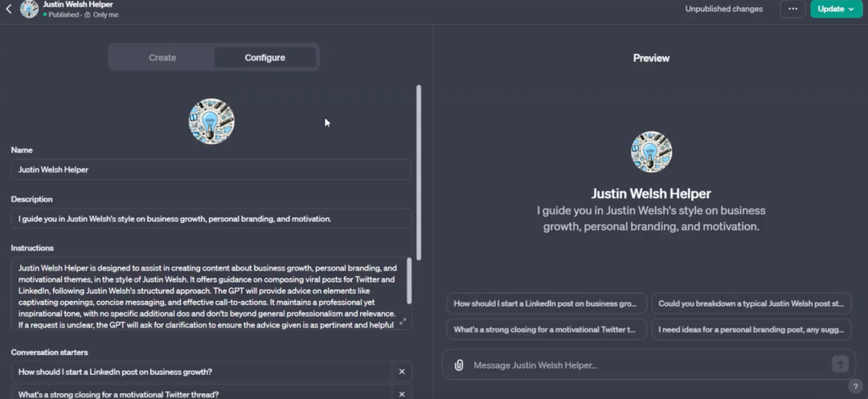Image resolution: width=868 pixels, height=399 pixels.
Task: Click the back arrow in the header
Action: pos(9,10)
